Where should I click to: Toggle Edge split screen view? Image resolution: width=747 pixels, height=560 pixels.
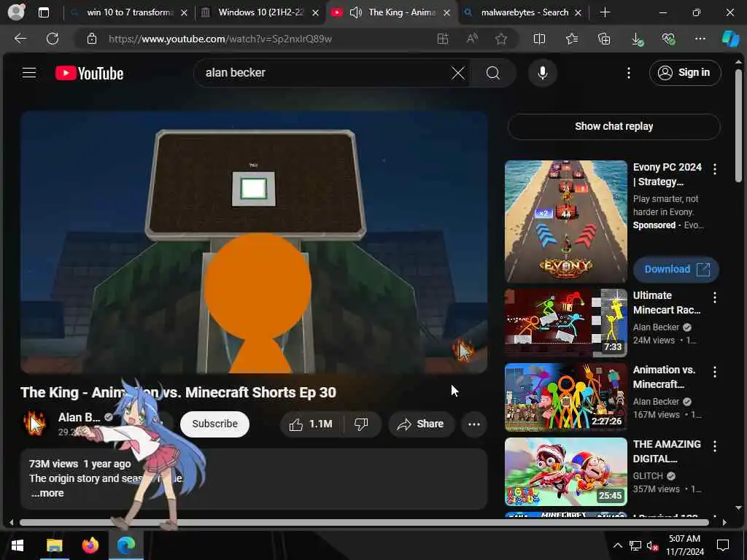tap(539, 39)
